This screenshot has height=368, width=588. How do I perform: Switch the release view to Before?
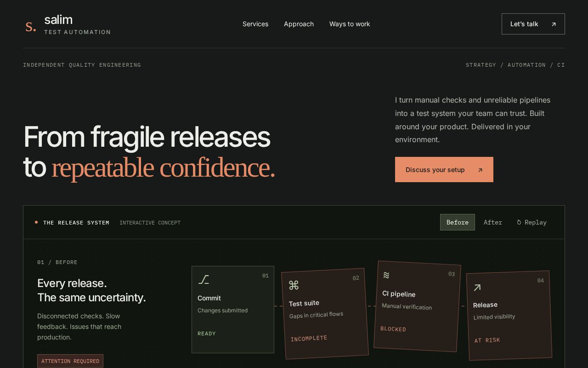click(458, 222)
